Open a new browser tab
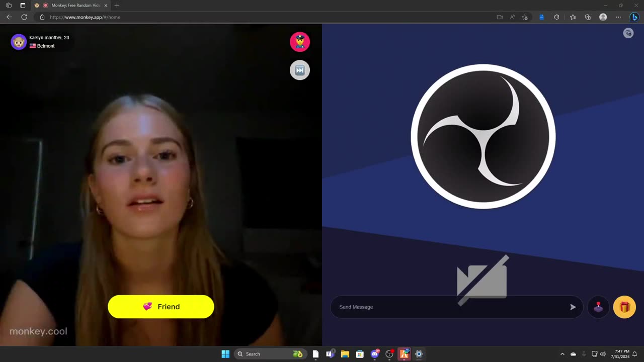 point(117,5)
